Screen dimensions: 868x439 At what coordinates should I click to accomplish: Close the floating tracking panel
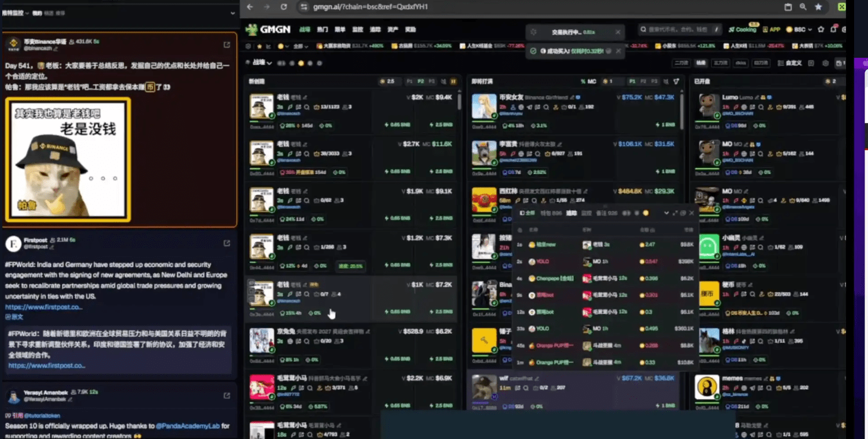692,213
